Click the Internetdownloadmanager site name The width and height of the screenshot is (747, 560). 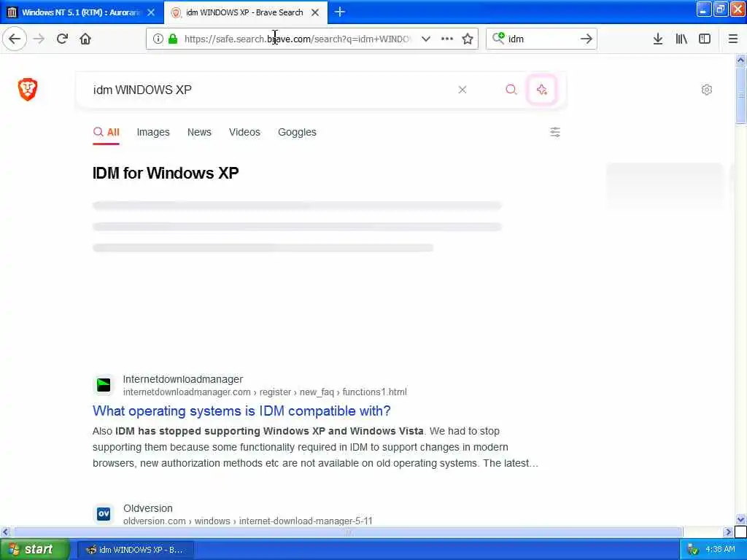click(x=183, y=379)
